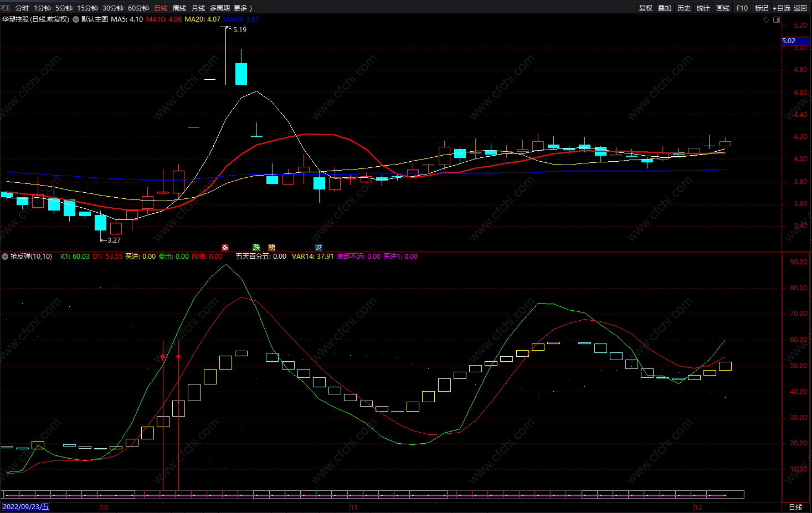The image size is (812, 513).
Task: Expand the 抢反弹 indicator dropdown arrow
Action: [x=5, y=256]
